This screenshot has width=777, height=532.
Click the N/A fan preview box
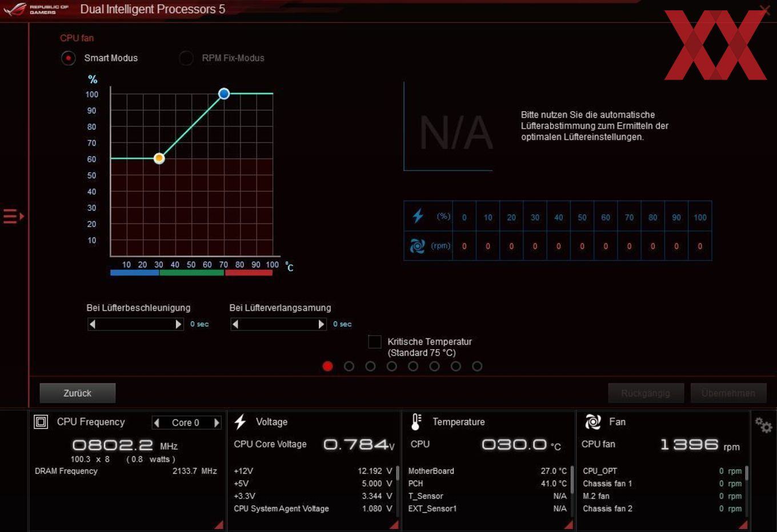pos(448,127)
